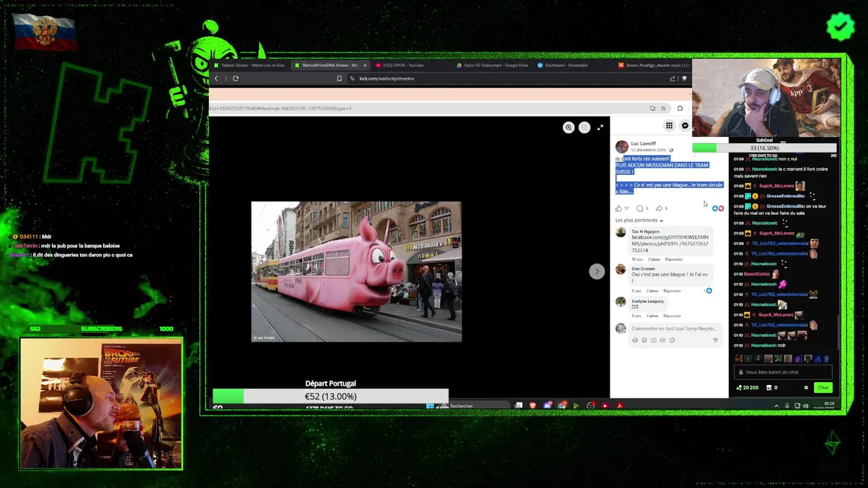Open Facebook Messenger icon

click(685, 125)
